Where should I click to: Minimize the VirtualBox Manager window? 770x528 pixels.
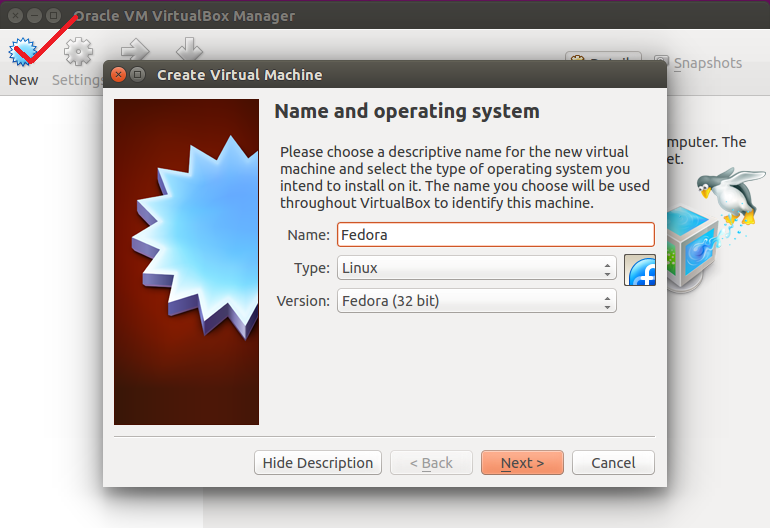pos(34,16)
